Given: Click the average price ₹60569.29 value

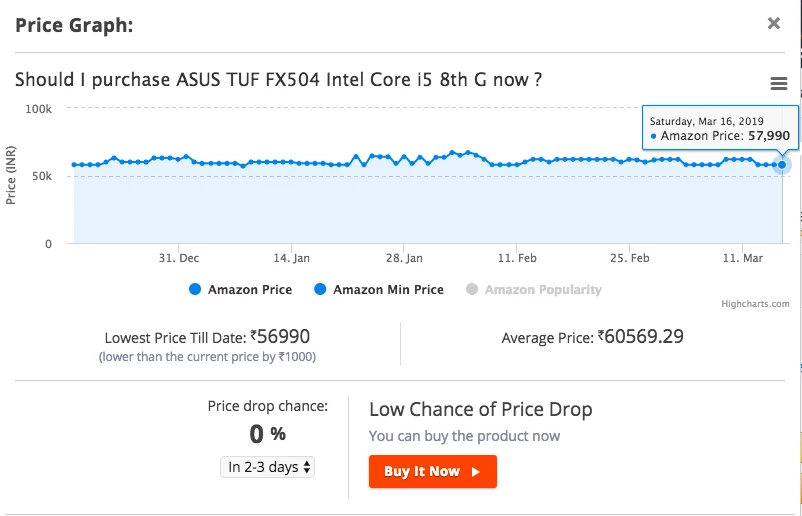Looking at the screenshot, I should point(641,337).
